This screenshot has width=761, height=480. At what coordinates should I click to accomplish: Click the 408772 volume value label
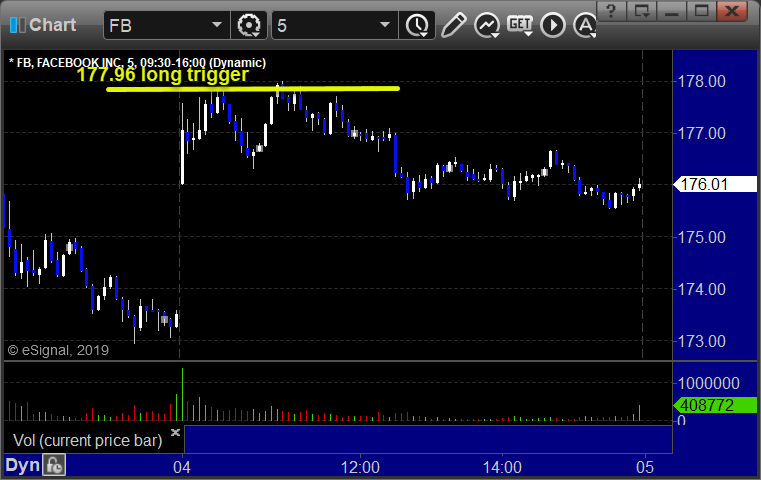click(715, 405)
